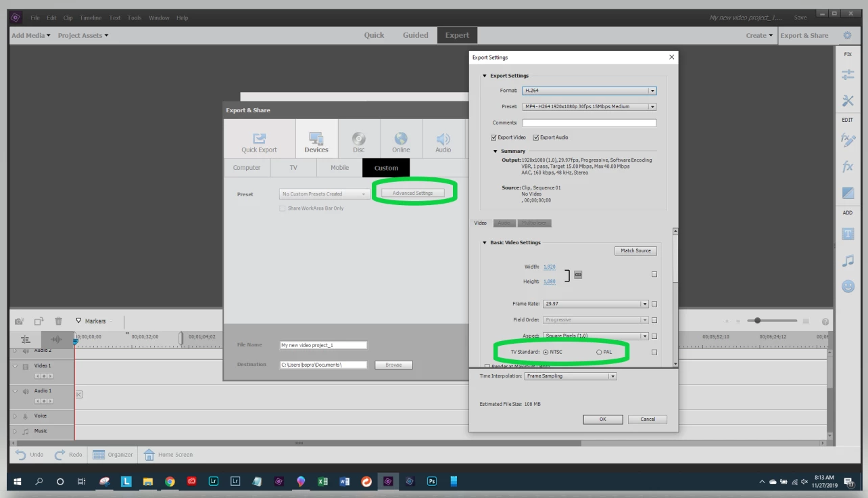Expand the Voice track
The width and height of the screenshot is (868, 498).
tap(15, 417)
